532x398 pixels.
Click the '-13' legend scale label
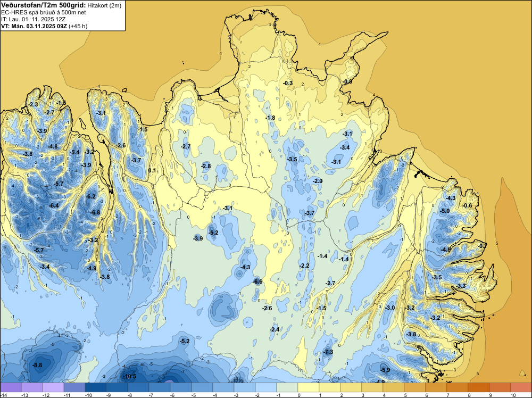(x=24, y=395)
